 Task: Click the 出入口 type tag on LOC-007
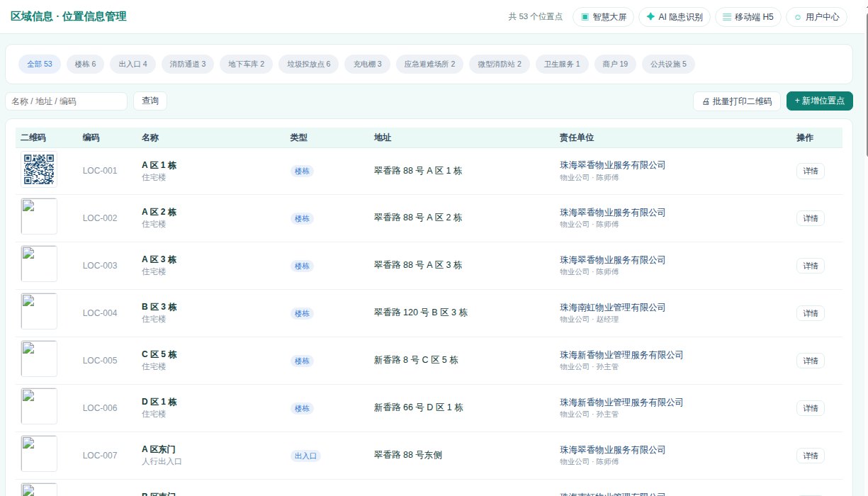pos(305,456)
